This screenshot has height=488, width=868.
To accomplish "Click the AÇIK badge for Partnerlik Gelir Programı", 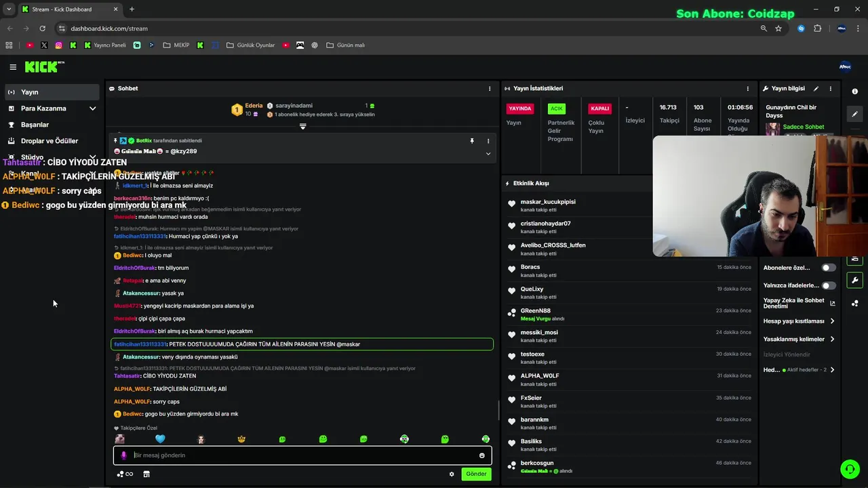I will tap(557, 108).
